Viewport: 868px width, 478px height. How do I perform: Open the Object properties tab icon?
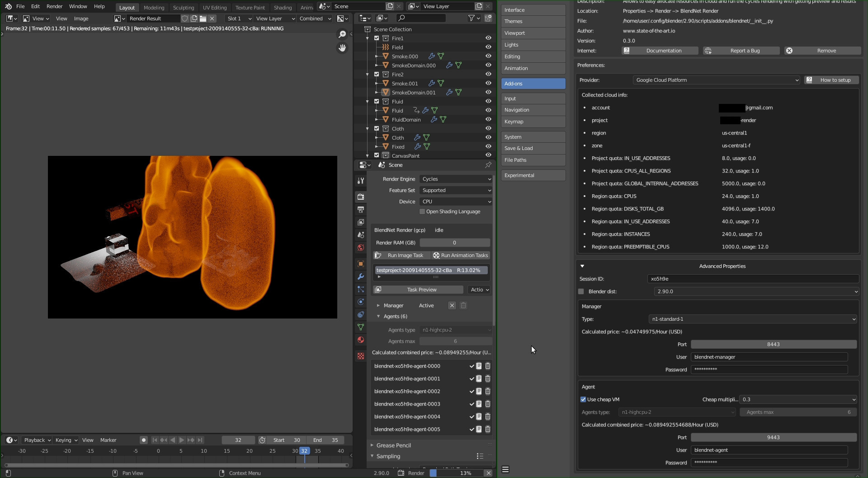361,264
